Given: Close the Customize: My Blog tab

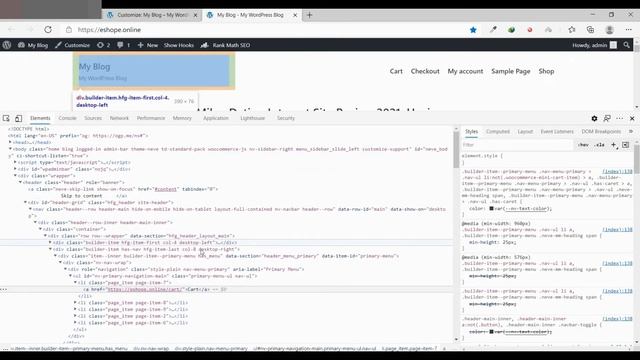Looking at the screenshot, I should pos(196,15).
